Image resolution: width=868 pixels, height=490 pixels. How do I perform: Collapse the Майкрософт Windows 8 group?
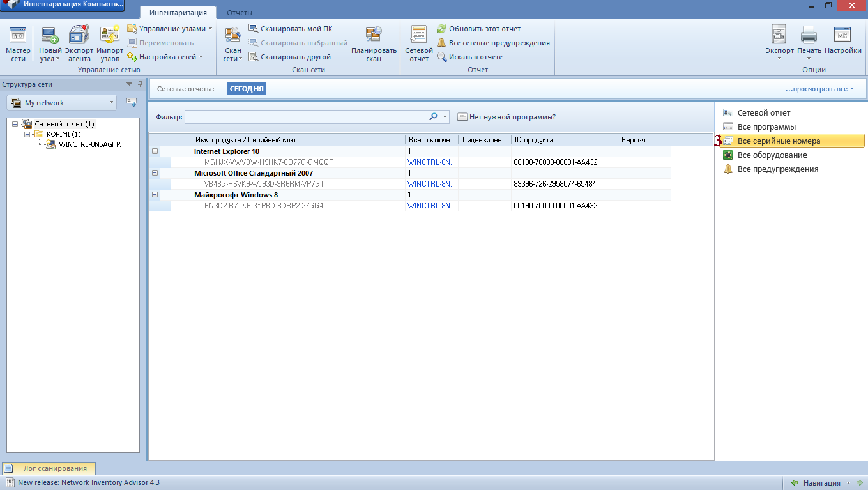155,195
